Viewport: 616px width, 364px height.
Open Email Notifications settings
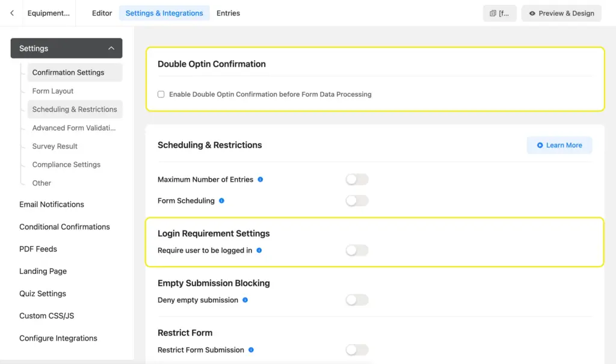[x=51, y=204]
